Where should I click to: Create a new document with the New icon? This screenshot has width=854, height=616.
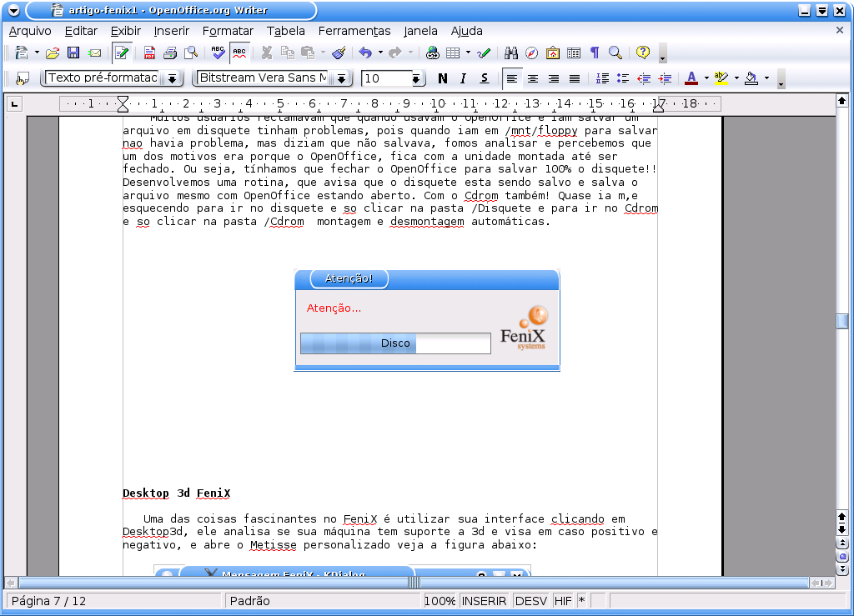pos(22,53)
